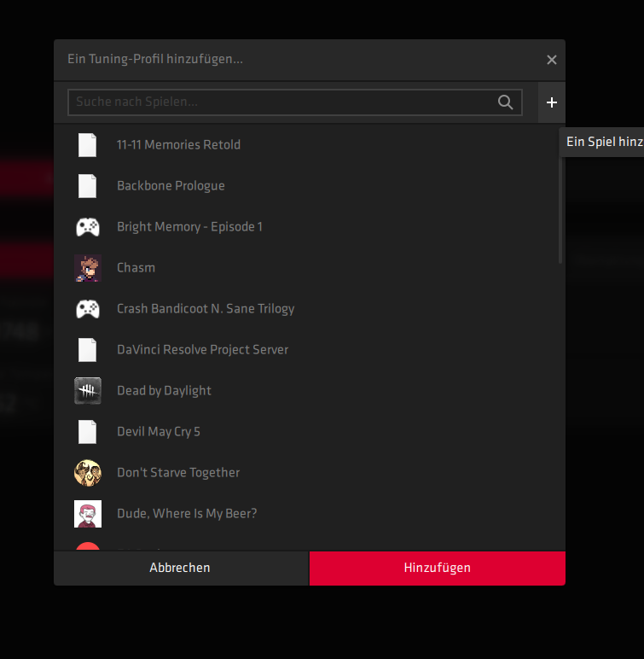The image size is (644, 659).
Task: Choose Dead by Daylight from list
Action: tap(306, 391)
